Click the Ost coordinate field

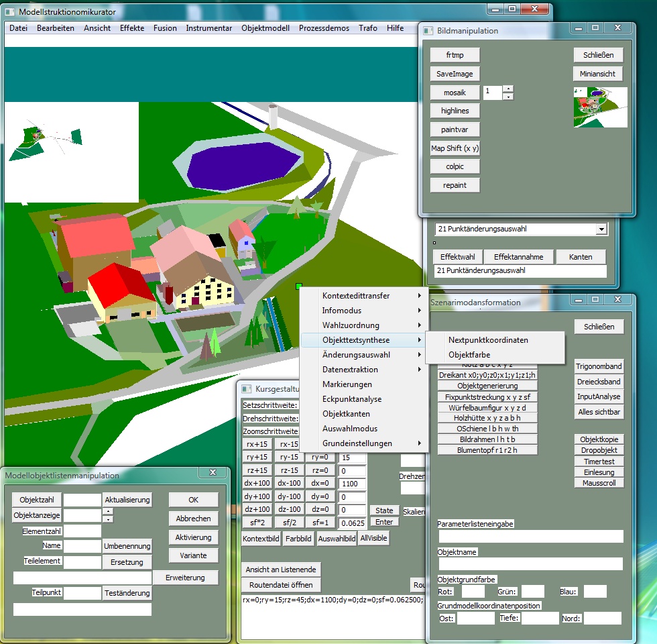coord(476,619)
